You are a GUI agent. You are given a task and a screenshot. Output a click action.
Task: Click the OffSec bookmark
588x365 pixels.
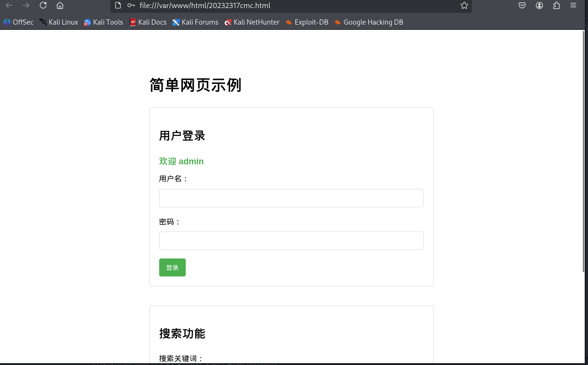pos(18,22)
